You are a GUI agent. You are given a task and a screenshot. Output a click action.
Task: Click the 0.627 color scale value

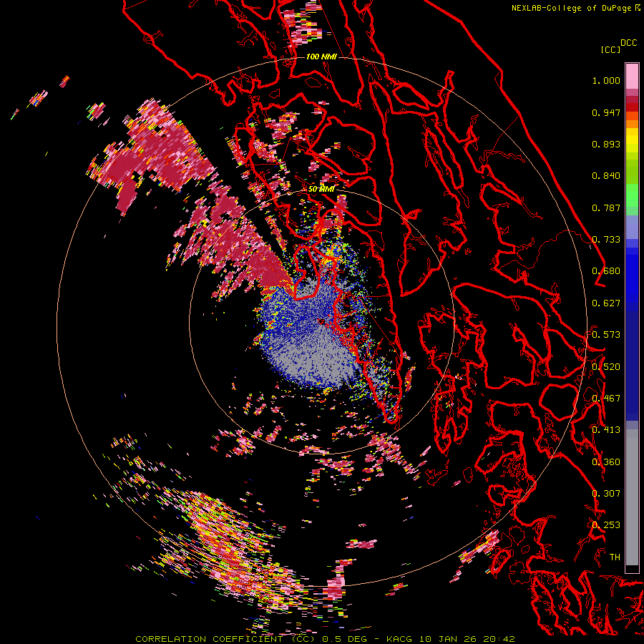(x=606, y=303)
